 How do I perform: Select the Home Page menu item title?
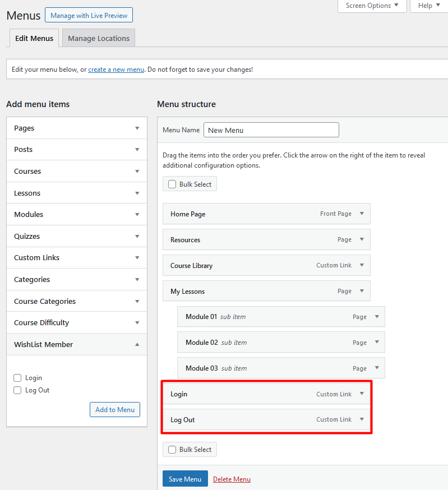[188, 214]
